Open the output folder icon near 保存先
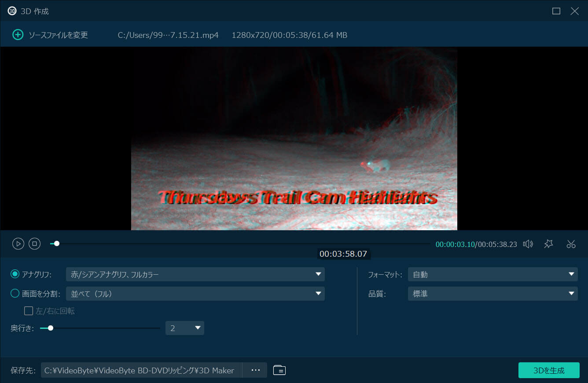 279,370
